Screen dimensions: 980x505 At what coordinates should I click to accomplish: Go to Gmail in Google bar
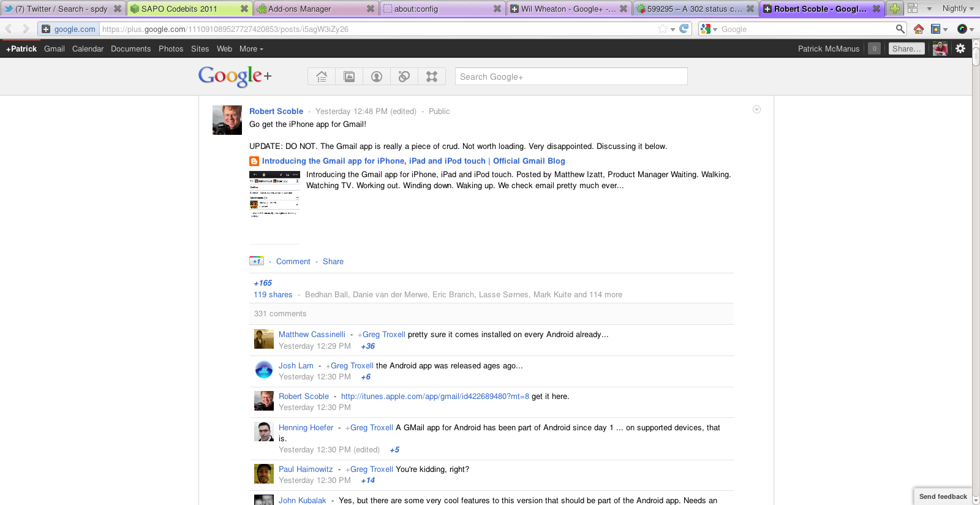point(55,48)
